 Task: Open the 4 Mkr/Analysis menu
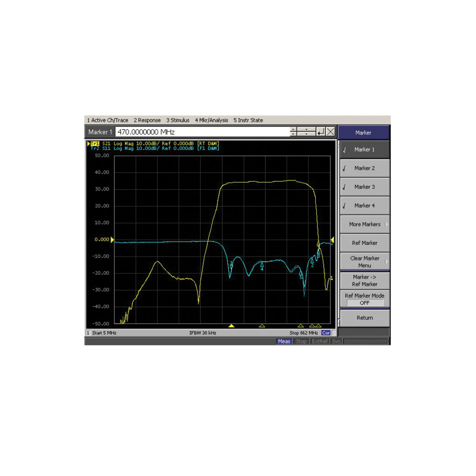coord(212,120)
